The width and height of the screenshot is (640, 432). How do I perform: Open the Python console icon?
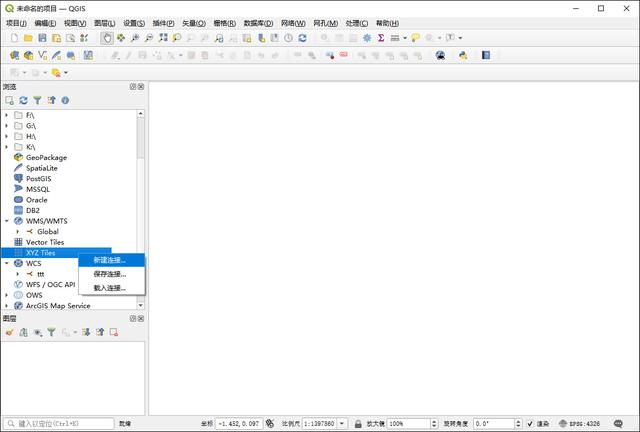pos(463,55)
